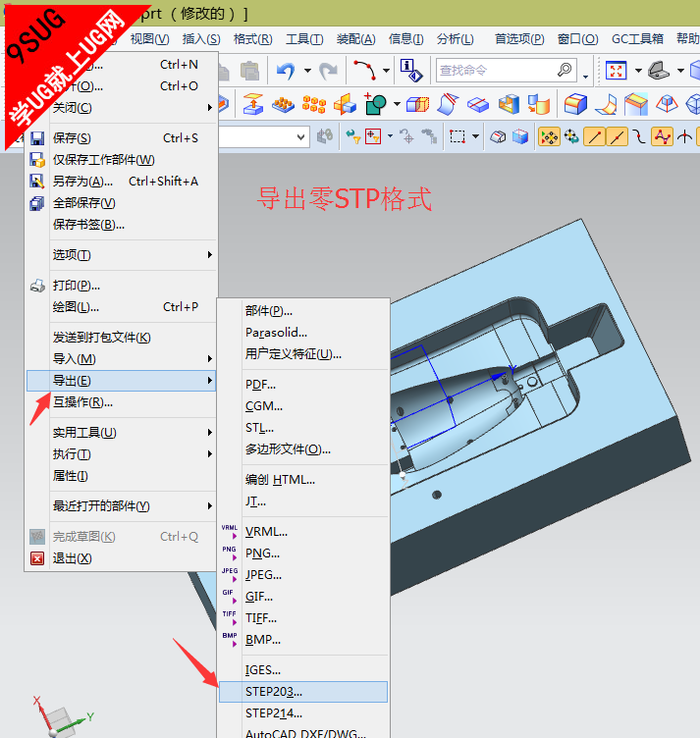Select the Pattern Feature icon
Viewport: 700px width, 738px height.
(x=283, y=105)
